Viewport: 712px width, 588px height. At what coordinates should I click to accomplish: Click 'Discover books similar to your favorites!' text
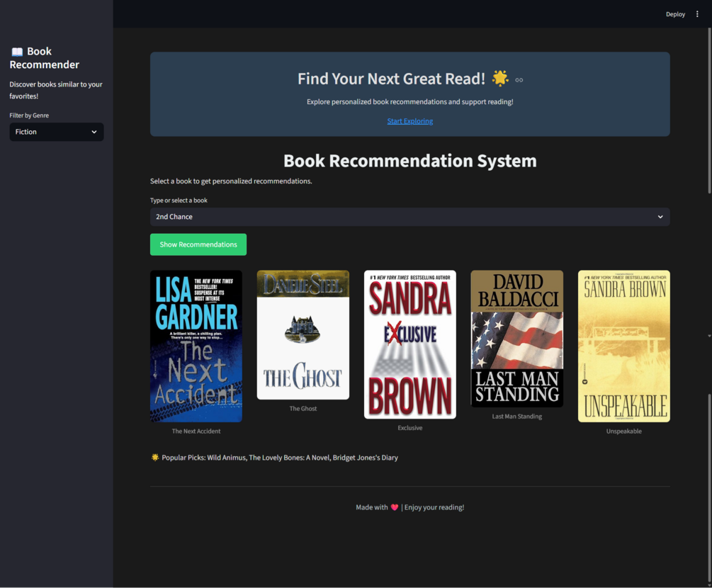(56, 90)
